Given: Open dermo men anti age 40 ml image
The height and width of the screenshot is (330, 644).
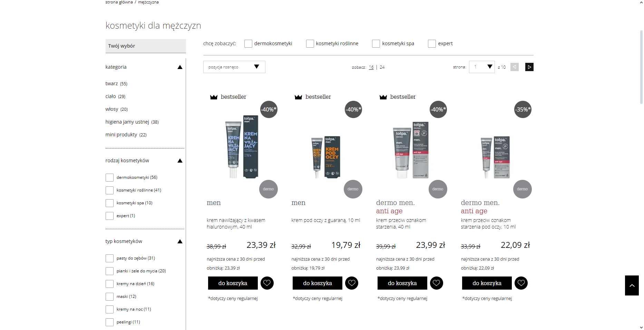Looking at the screenshot, I should [411, 150].
